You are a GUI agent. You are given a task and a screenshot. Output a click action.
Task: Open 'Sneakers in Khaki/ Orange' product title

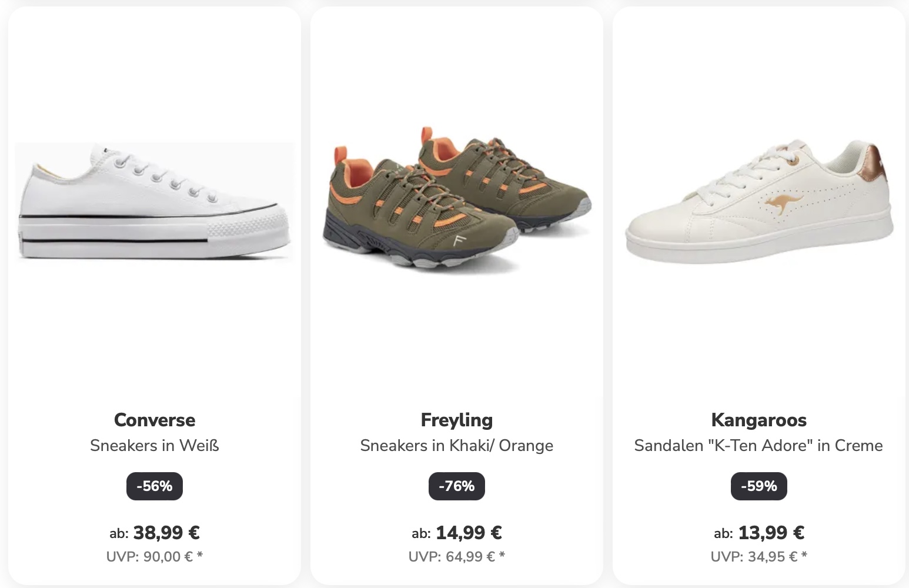[457, 446]
